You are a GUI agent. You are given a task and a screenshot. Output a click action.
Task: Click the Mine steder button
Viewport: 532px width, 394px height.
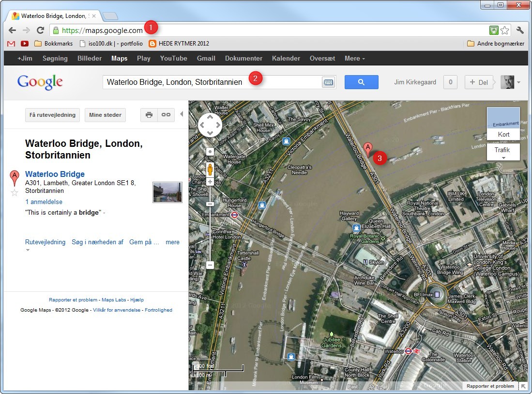(x=105, y=115)
